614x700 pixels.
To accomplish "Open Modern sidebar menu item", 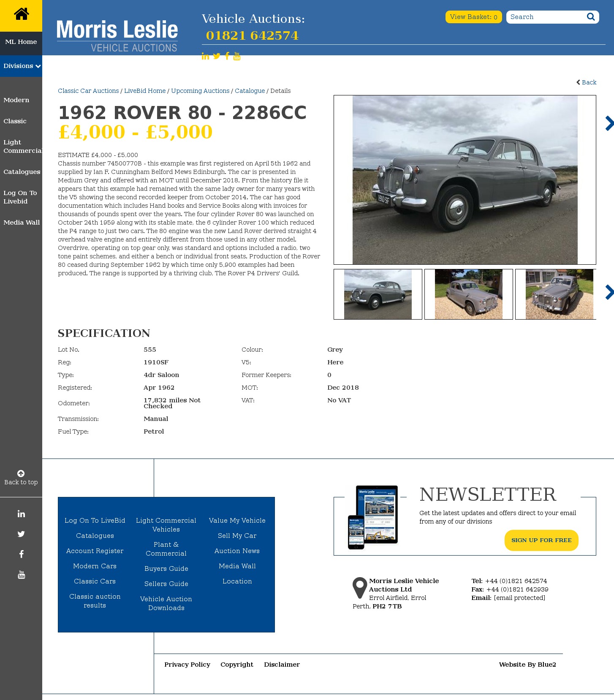I will (x=16, y=100).
